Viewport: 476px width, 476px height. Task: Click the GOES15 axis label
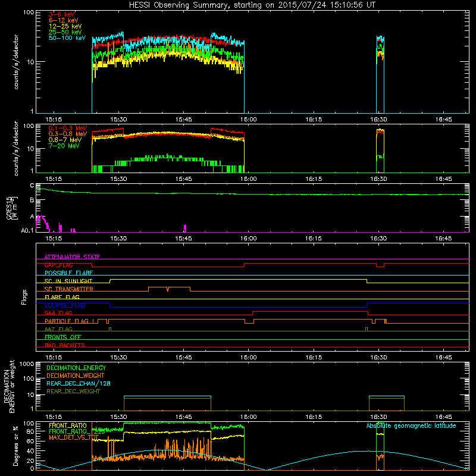(12, 208)
